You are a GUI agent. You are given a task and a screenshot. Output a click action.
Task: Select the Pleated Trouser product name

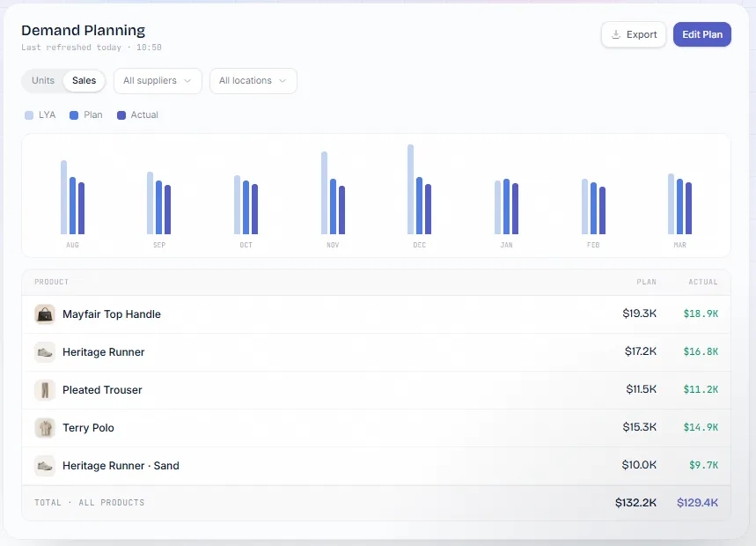102,390
